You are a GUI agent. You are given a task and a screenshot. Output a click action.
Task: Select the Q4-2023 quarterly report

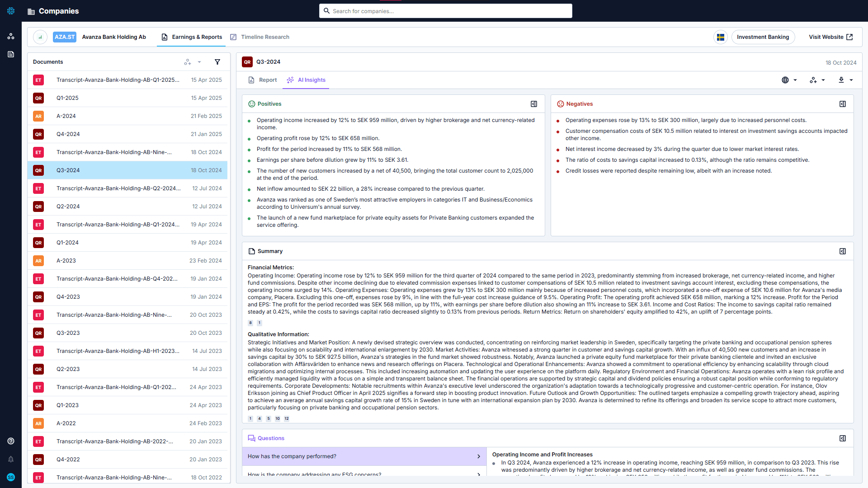click(127, 297)
